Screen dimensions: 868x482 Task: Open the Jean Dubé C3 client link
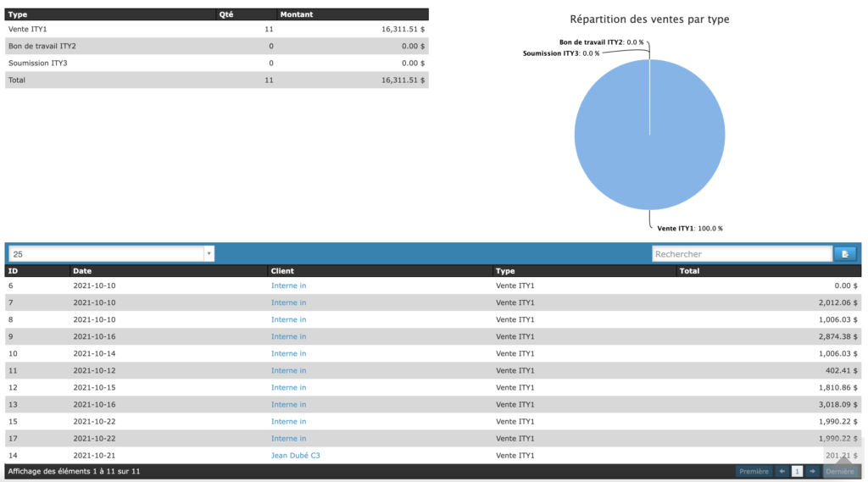click(x=295, y=456)
